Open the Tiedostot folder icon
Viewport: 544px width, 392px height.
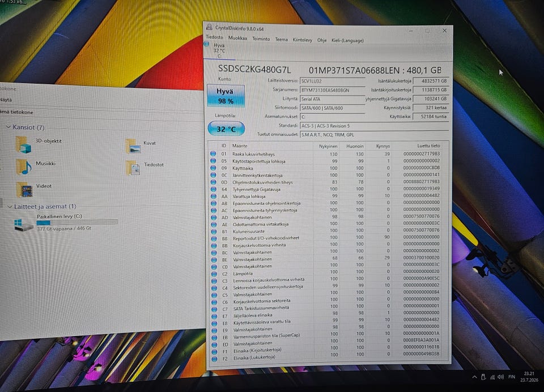[133, 168]
